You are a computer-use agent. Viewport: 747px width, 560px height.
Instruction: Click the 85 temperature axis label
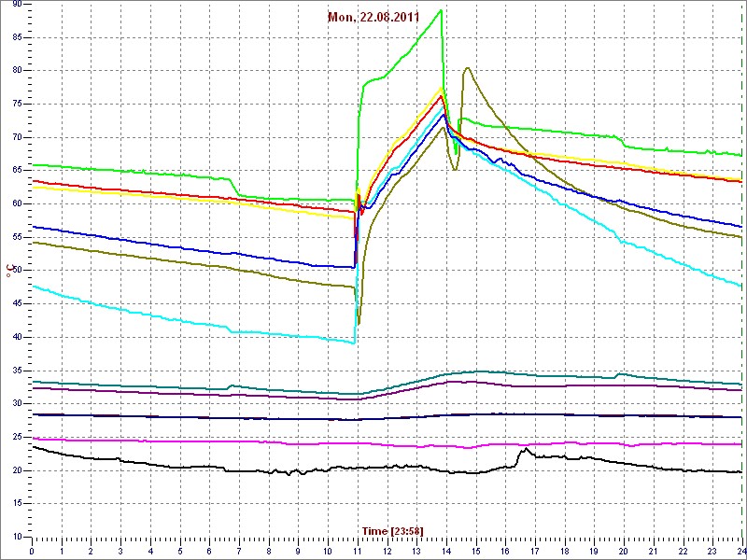point(17,37)
